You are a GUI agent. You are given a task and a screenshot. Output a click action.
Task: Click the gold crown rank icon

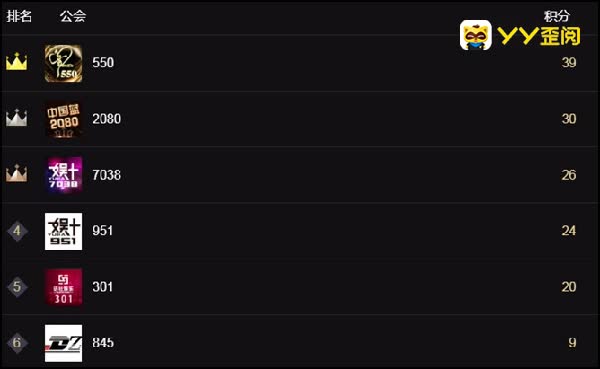pyautogui.click(x=16, y=62)
